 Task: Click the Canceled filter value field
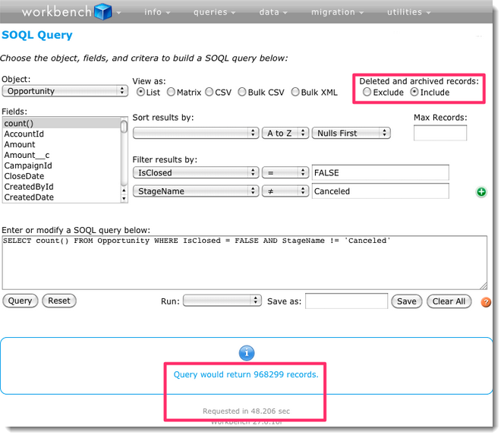click(380, 191)
